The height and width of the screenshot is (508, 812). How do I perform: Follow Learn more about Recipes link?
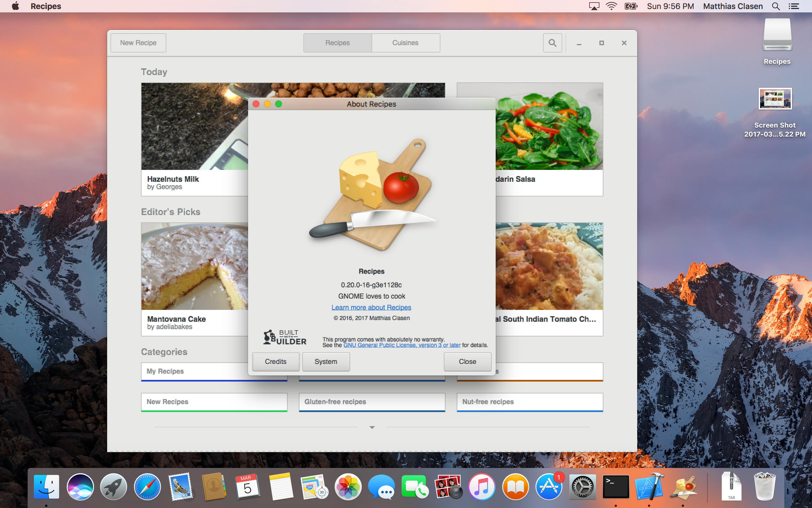tap(371, 307)
